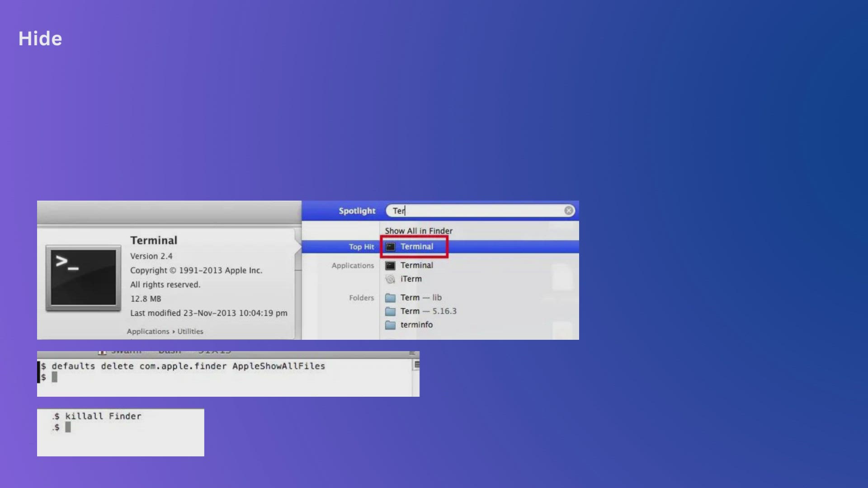Click into the Spotlight search field
Screen dimensions: 868x488
[479, 211]
